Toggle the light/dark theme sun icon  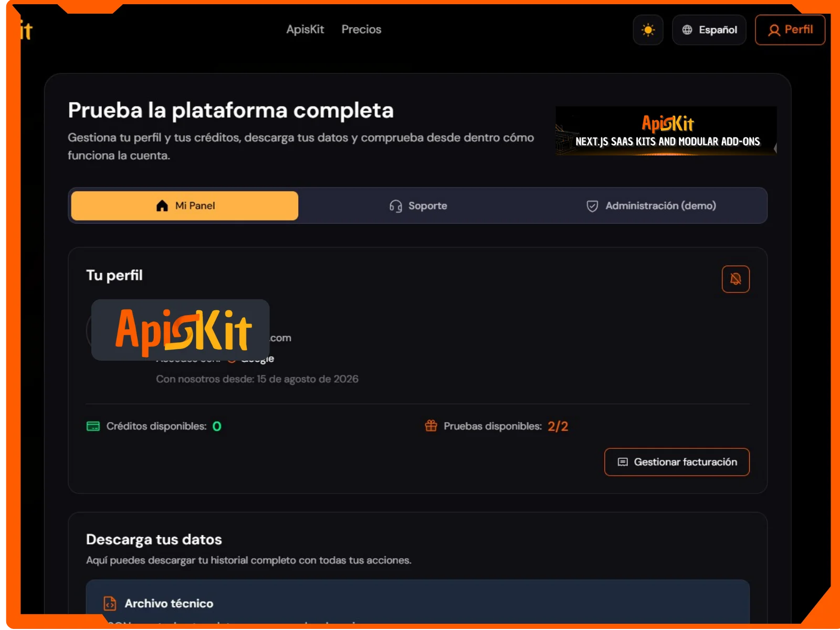(648, 30)
